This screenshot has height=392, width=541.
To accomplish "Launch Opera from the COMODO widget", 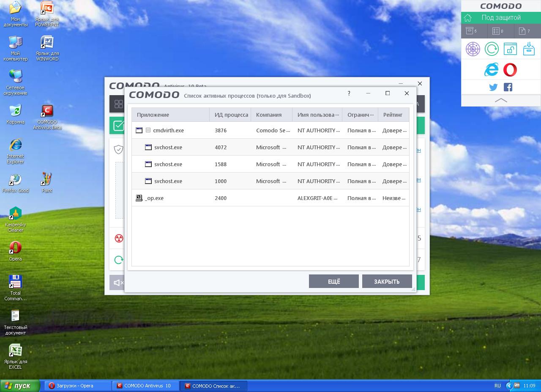I will 510,70.
